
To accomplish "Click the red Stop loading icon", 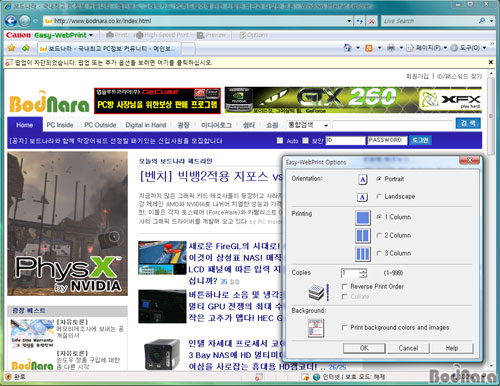I will 371,21.
